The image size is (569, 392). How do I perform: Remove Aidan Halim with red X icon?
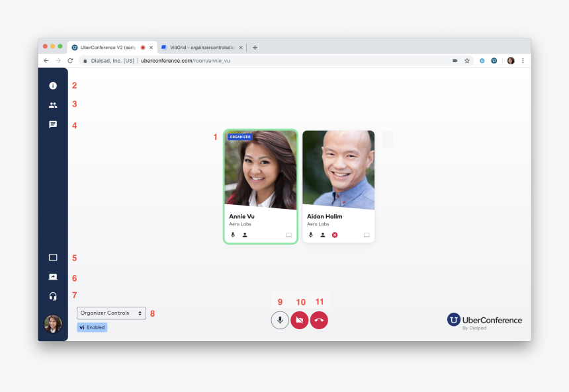coord(335,235)
